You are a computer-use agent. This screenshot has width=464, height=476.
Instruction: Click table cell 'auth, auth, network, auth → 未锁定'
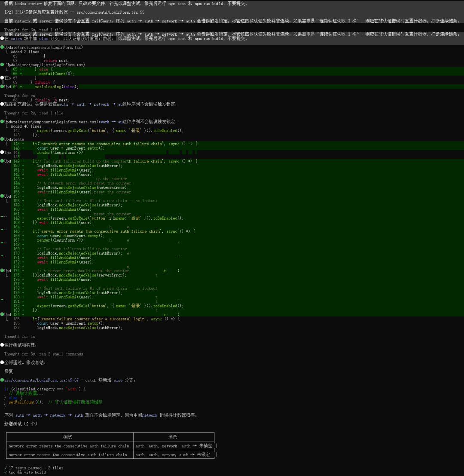click(x=174, y=446)
